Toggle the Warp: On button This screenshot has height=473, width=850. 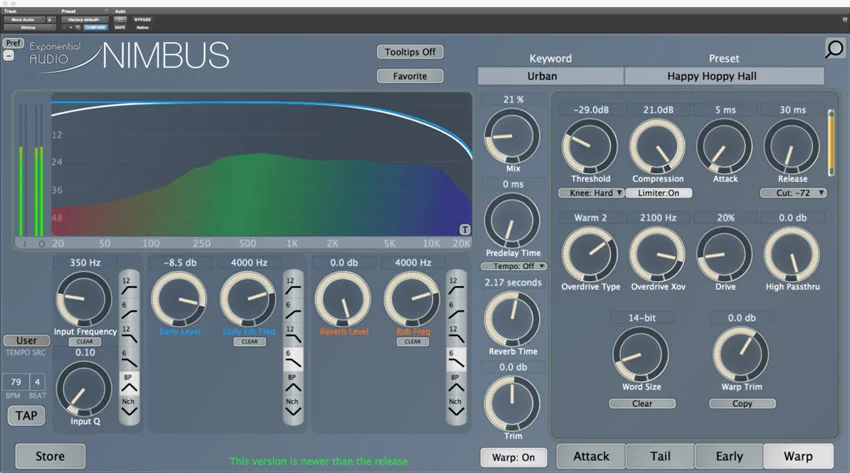tap(513, 457)
